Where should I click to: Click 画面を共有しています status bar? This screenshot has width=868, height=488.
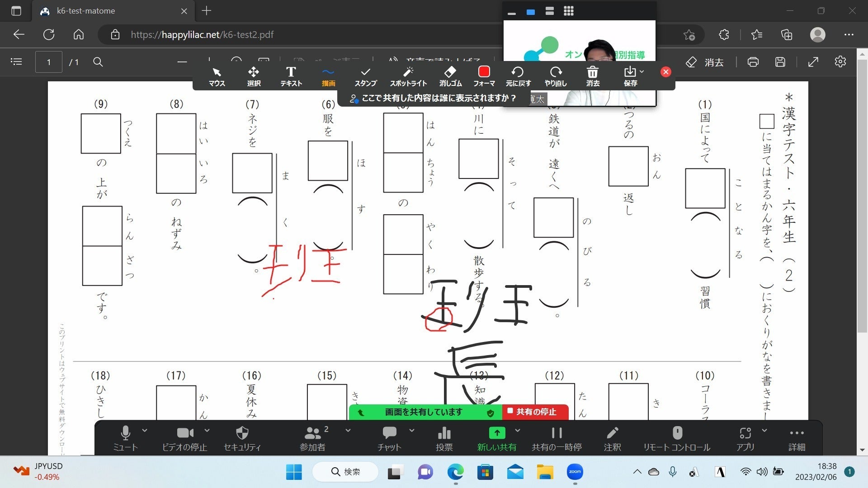[425, 412]
